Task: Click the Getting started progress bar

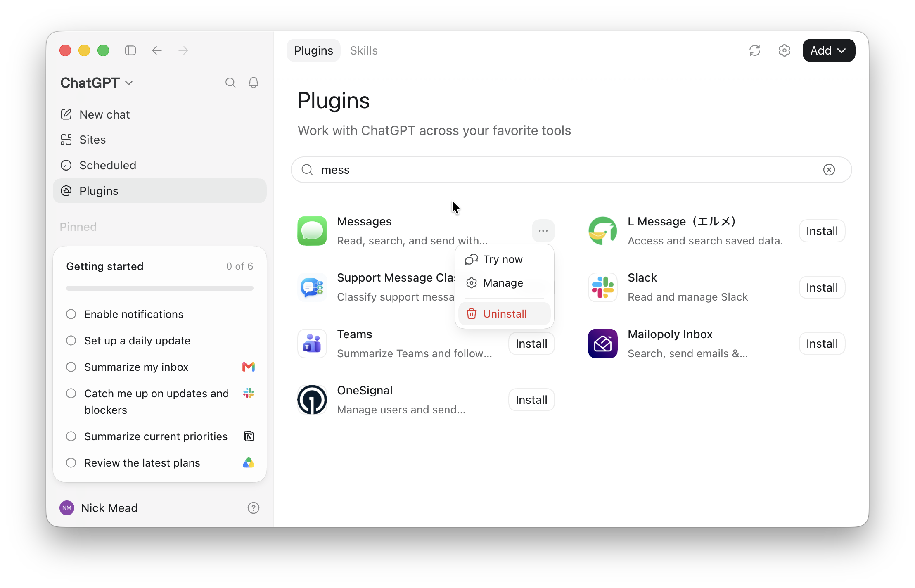Action: [160, 288]
